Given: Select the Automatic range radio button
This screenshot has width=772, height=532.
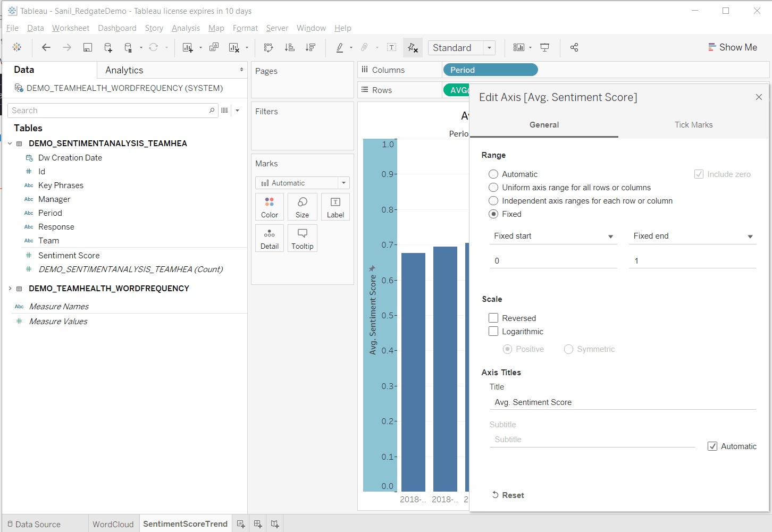Looking at the screenshot, I should 493,174.
